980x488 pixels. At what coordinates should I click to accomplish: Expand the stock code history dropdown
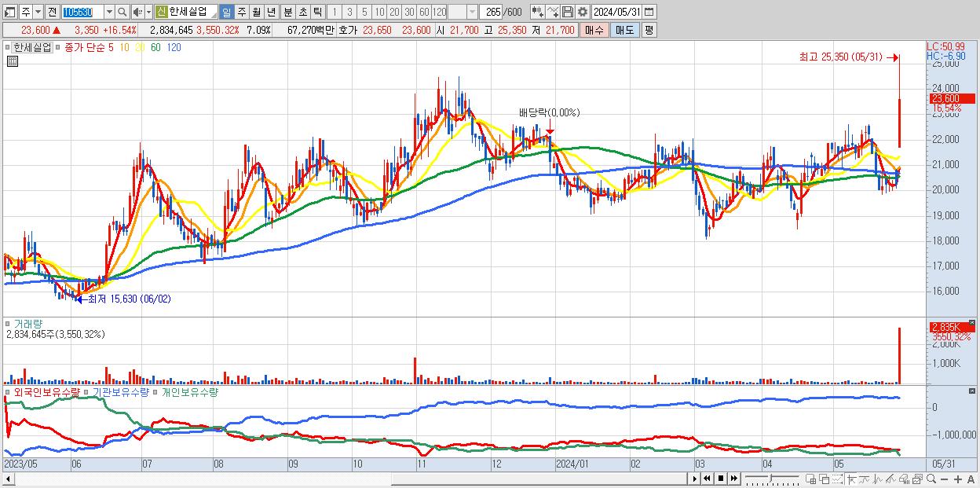pyautogui.click(x=110, y=12)
